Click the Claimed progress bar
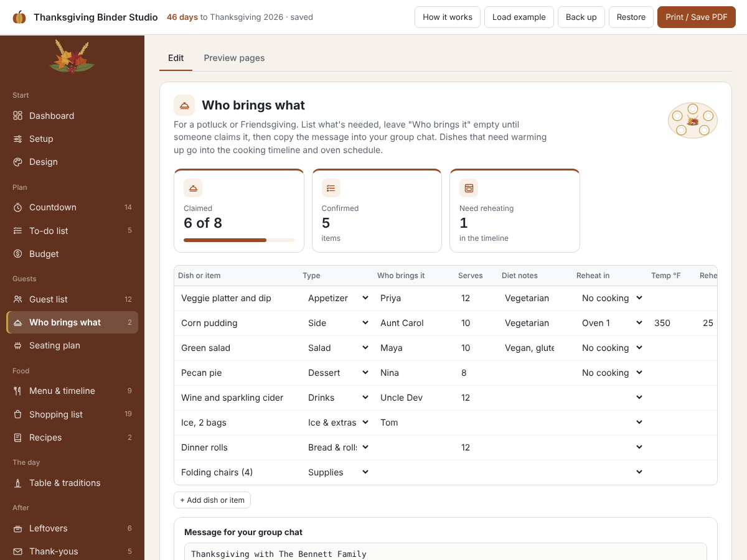Viewport: 747px width, 560px height. [x=239, y=240]
